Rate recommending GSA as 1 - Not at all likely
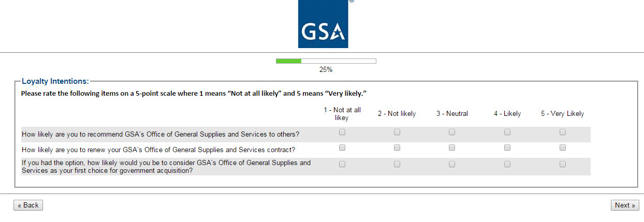This screenshot has width=644, height=222. pos(342,132)
